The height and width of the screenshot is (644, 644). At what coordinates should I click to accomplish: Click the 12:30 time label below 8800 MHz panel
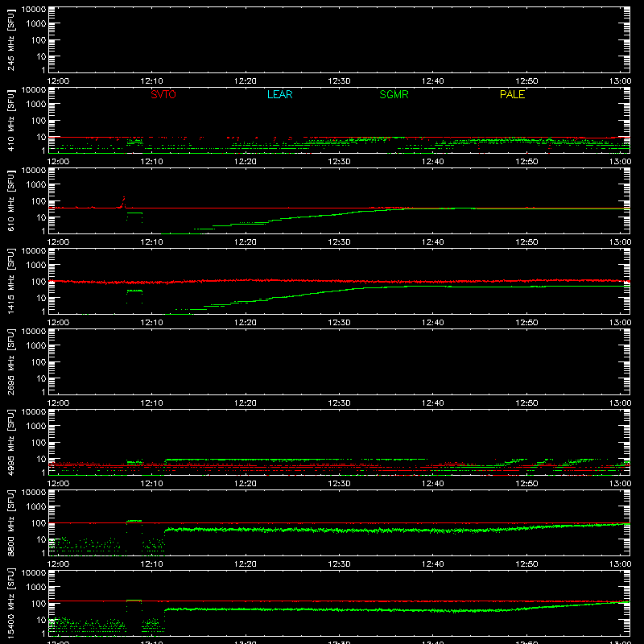339,564
